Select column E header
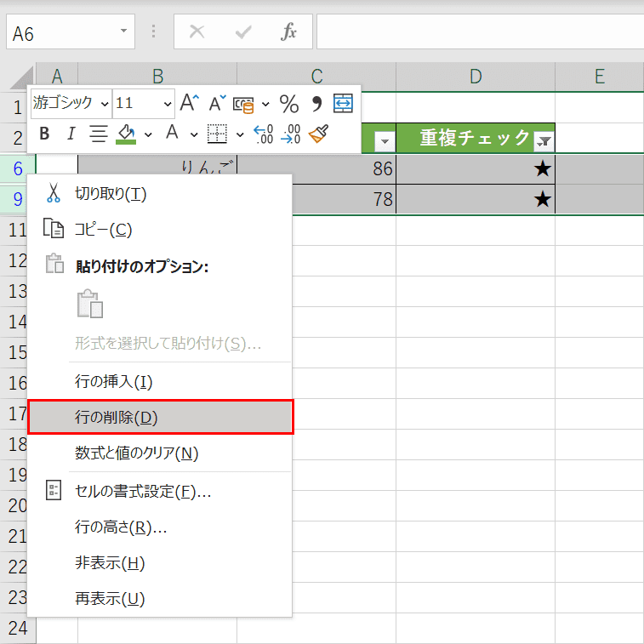 [x=600, y=77]
